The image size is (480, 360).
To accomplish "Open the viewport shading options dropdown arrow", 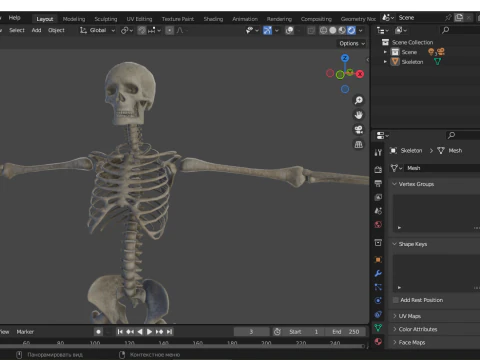I will coord(361,31).
